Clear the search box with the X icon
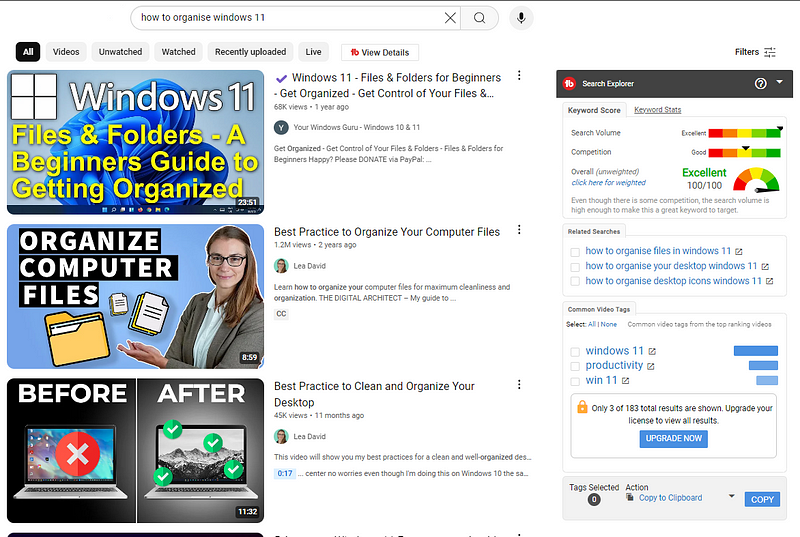 pos(450,18)
